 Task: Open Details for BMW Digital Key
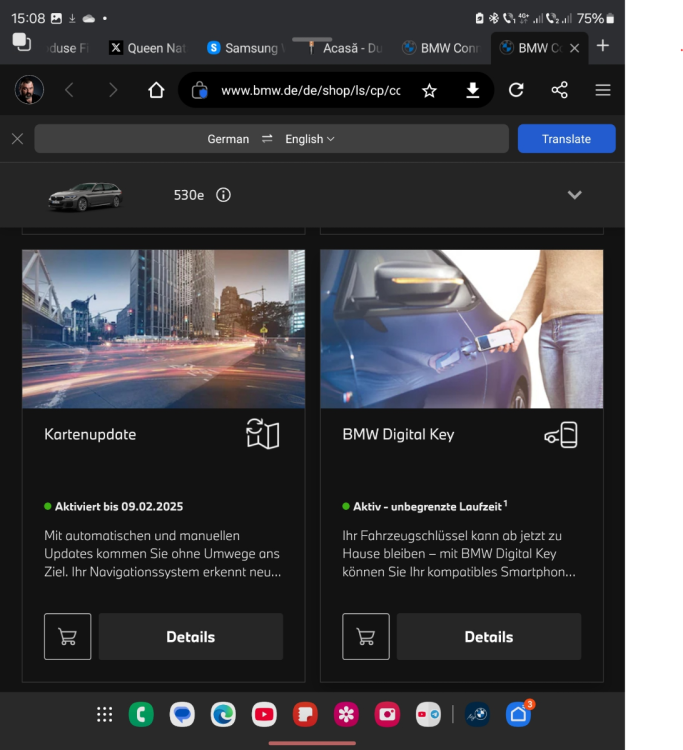pos(488,636)
